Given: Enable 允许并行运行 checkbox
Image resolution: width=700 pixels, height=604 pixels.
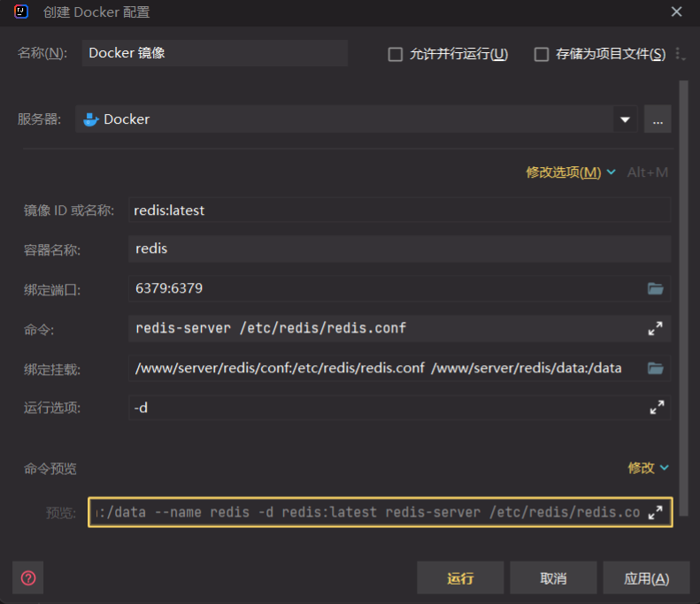Looking at the screenshot, I should [395, 55].
